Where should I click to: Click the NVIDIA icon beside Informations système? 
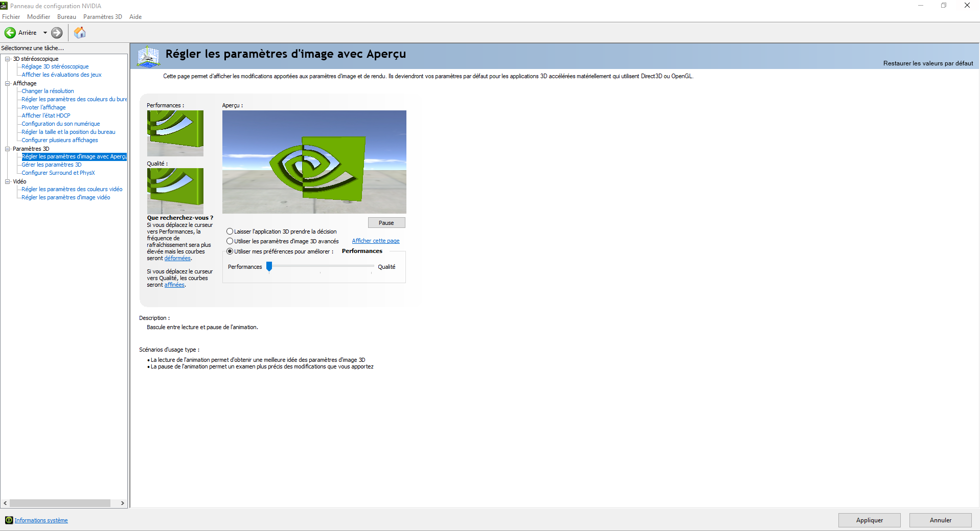coord(9,520)
